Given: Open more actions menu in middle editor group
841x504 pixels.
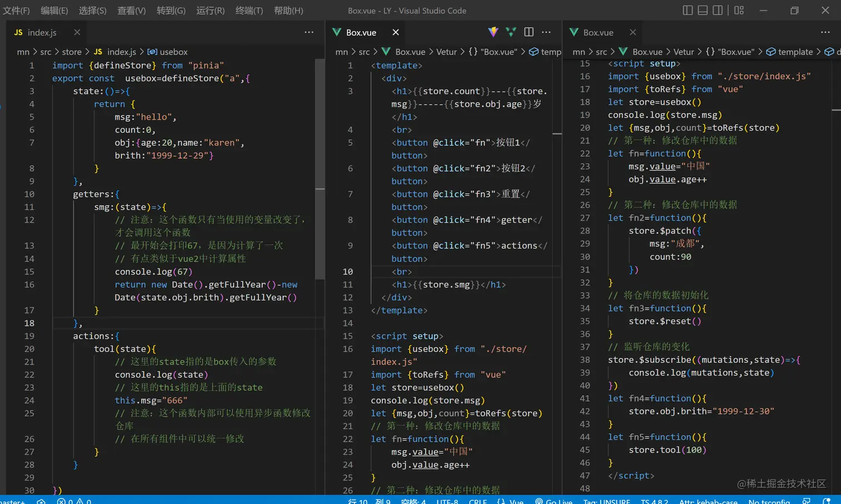Looking at the screenshot, I should [x=546, y=32].
